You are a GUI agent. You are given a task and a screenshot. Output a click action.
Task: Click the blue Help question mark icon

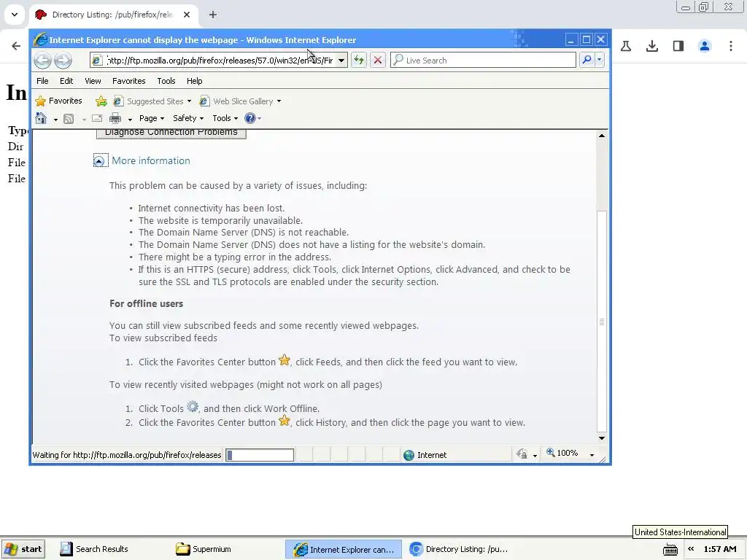pyautogui.click(x=249, y=118)
